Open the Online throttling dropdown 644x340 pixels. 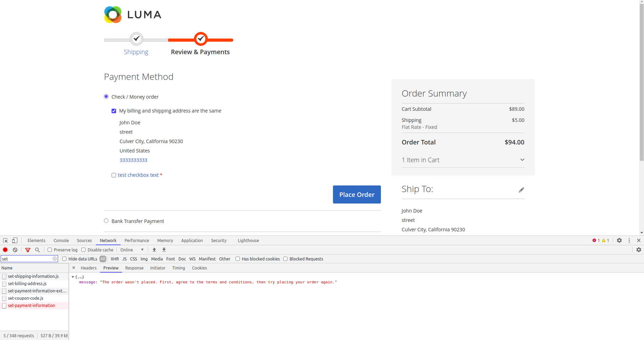132,250
